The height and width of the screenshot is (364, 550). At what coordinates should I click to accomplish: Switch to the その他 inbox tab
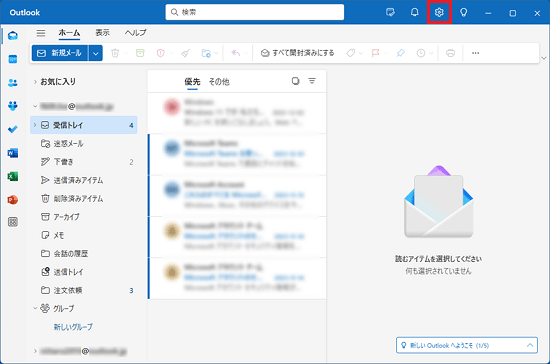click(x=219, y=82)
